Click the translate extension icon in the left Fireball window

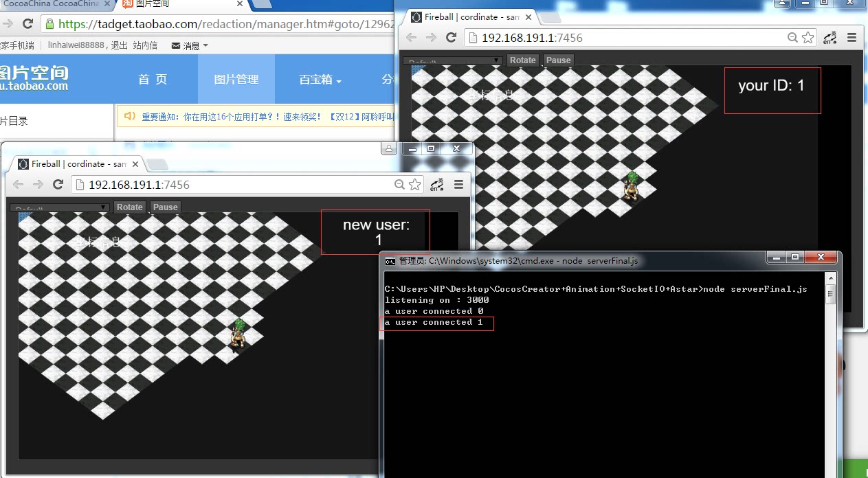pyautogui.click(x=436, y=185)
